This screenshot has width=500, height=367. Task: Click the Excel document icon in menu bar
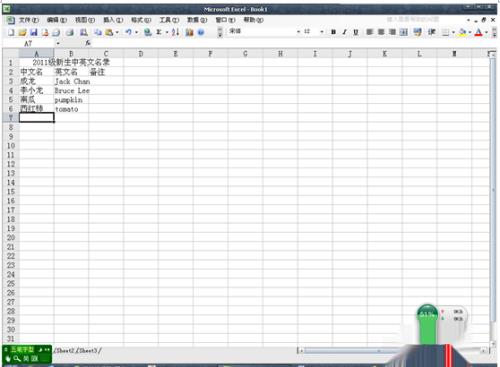11,20
